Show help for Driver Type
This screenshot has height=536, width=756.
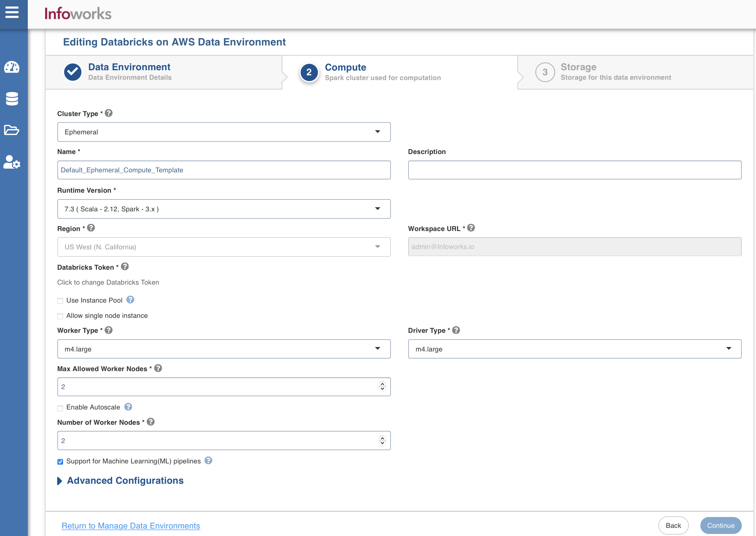(456, 330)
